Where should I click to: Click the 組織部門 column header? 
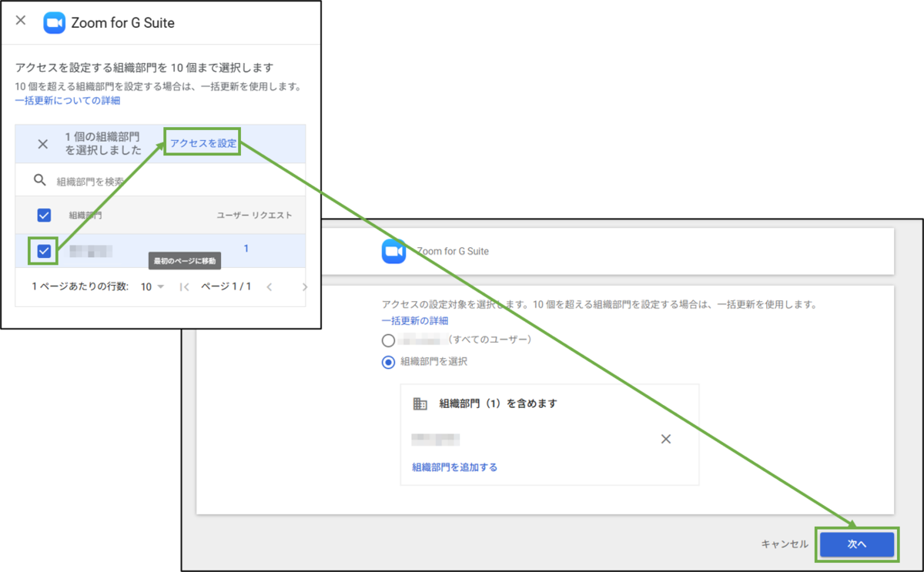click(85, 216)
